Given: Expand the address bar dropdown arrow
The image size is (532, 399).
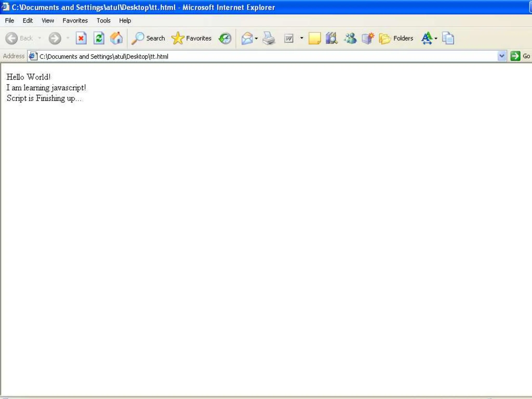Looking at the screenshot, I should pos(502,56).
